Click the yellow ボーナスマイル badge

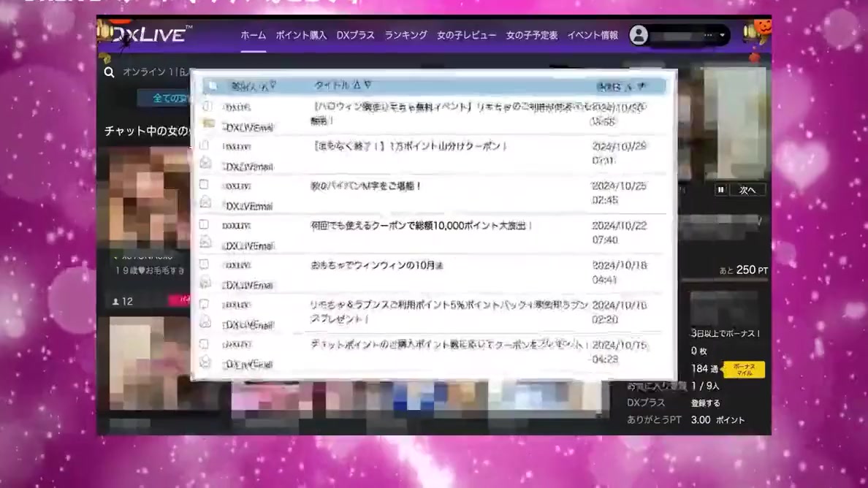point(744,370)
